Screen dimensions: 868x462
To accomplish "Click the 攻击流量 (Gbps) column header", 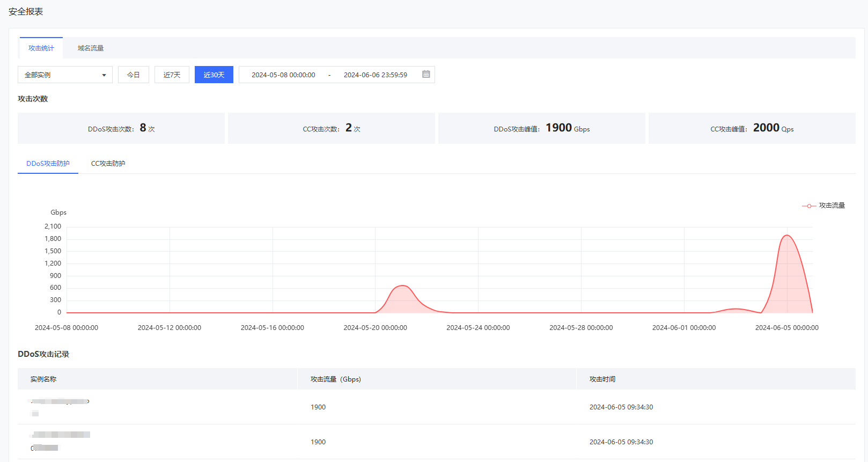I will pos(335,379).
